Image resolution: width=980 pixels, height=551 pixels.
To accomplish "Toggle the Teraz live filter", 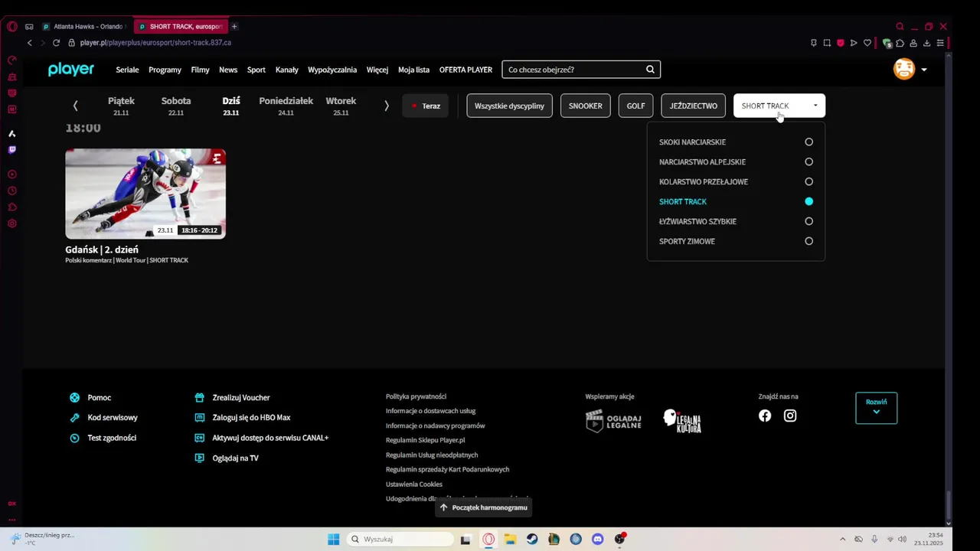I will (426, 106).
